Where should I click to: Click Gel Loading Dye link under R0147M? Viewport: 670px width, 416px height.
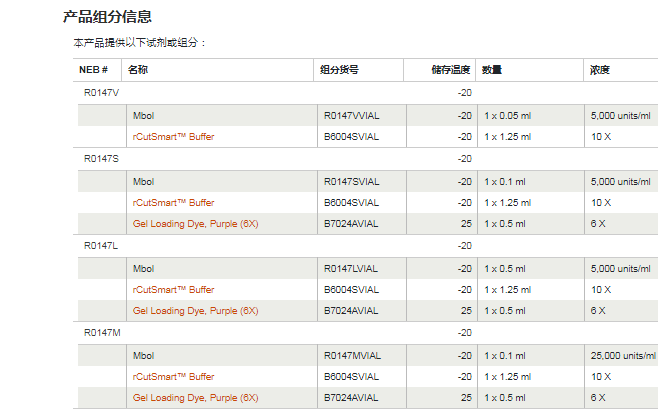point(195,397)
